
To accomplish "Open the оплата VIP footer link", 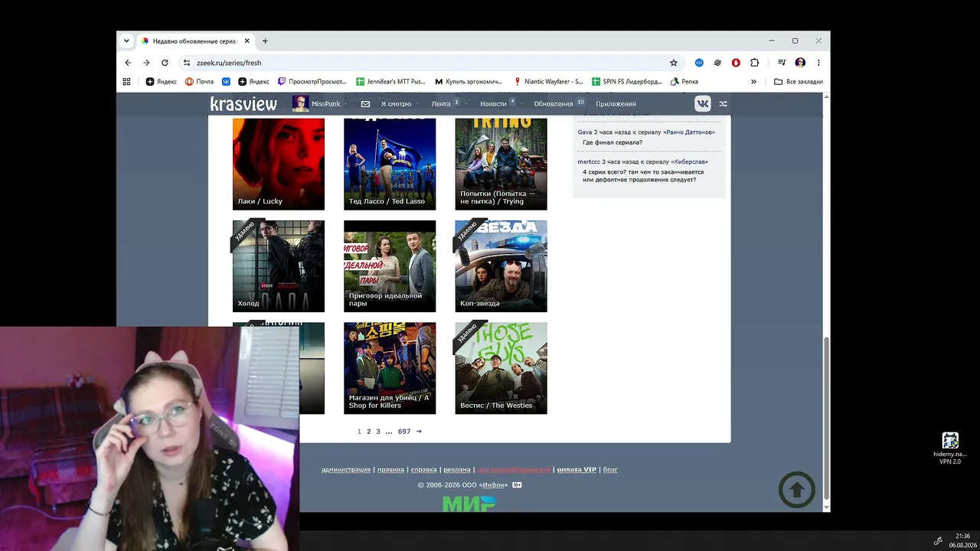I will click(577, 470).
